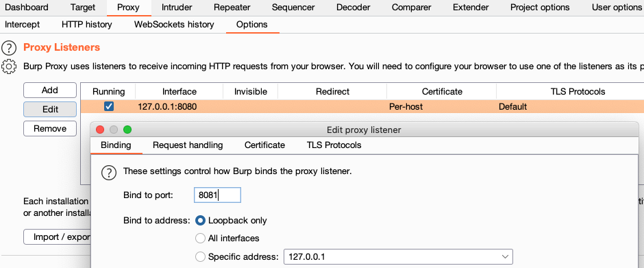This screenshot has width=644, height=268.
Task: Switch to Intercept sub-tab
Action: coord(22,25)
